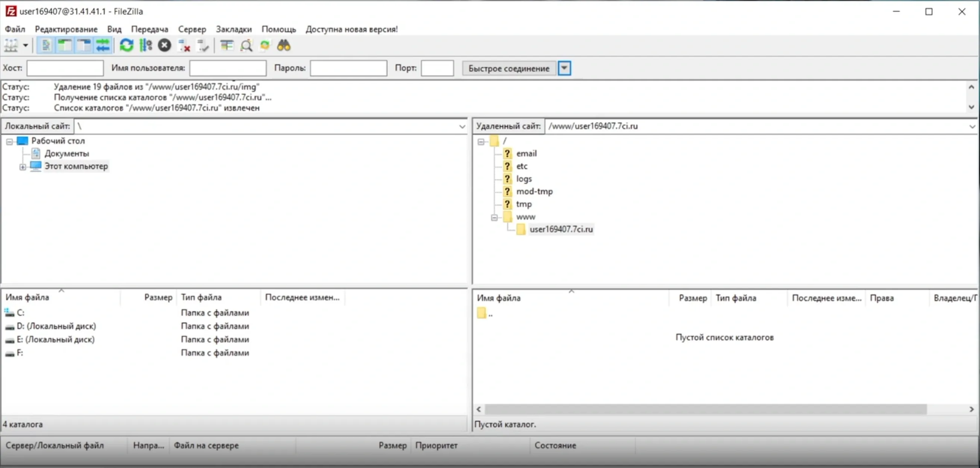This screenshot has height=468, width=980.
Task: Open directory listing filters dialog
Action: click(227, 46)
